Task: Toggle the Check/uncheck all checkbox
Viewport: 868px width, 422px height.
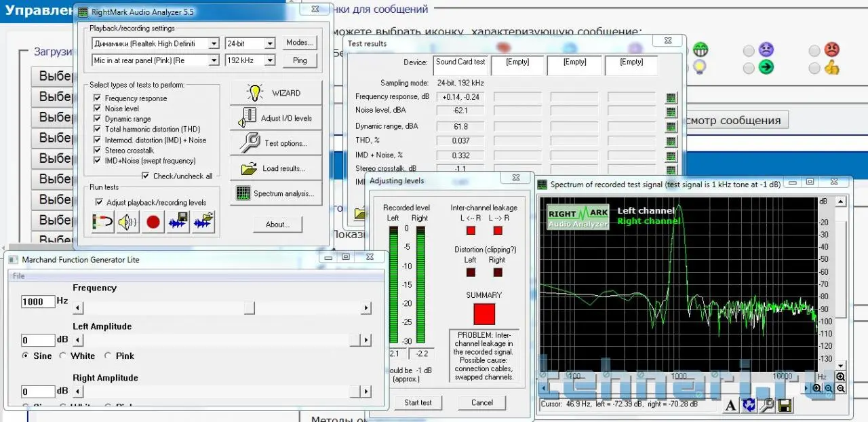Action: point(146,176)
